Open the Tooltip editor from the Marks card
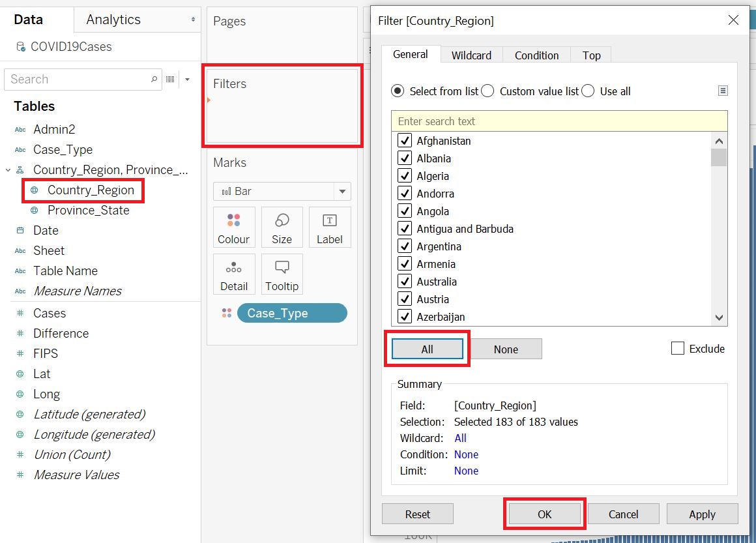This screenshot has height=543, width=756. click(x=282, y=274)
